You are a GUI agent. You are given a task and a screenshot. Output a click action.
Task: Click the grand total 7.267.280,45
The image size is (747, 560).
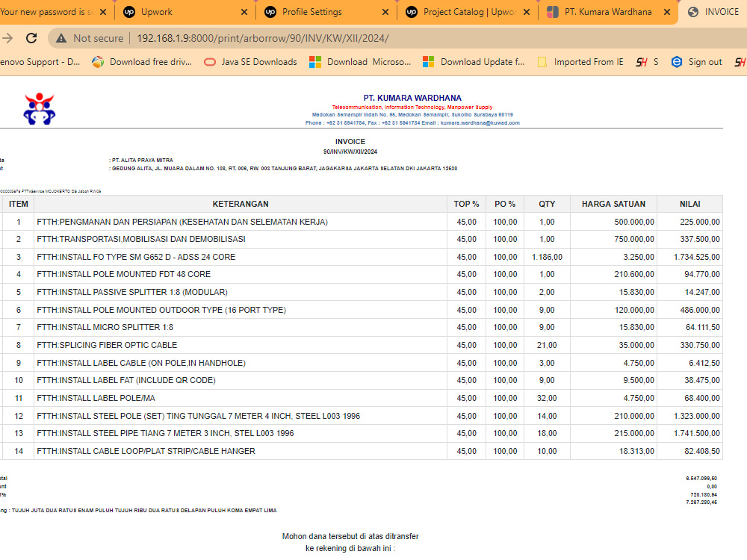pyautogui.click(x=701, y=503)
